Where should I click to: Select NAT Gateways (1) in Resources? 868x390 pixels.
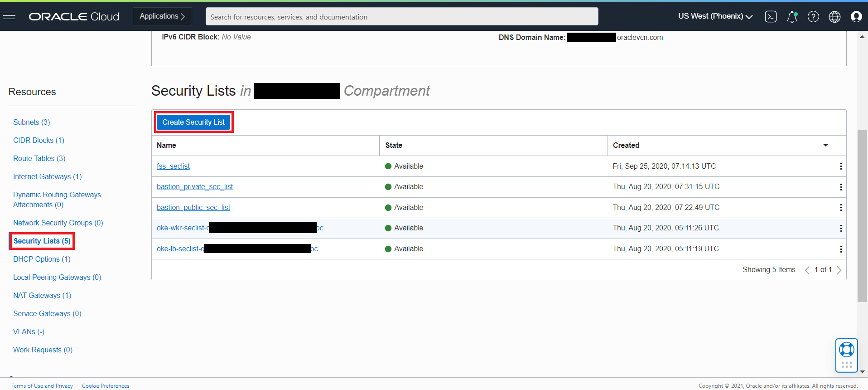[42, 296]
